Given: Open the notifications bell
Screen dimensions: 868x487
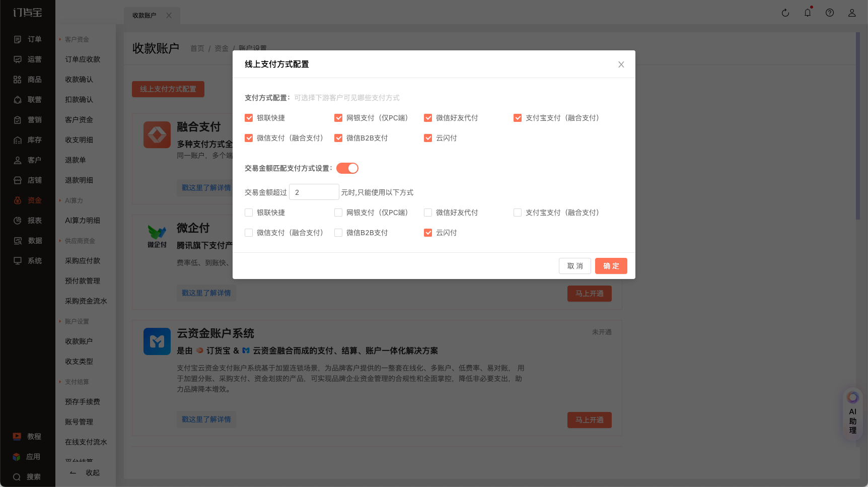Looking at the screenshot, I should (x=808, y=13).
